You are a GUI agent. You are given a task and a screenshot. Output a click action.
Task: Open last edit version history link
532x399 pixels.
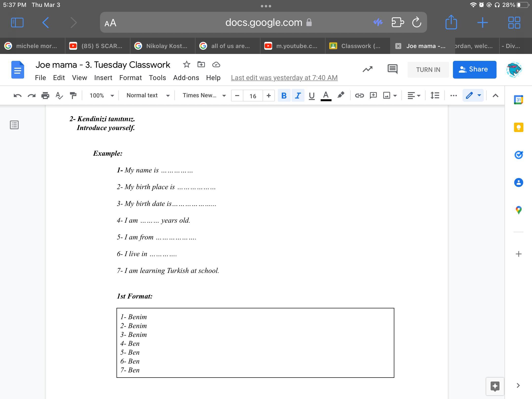pos(284,78)
